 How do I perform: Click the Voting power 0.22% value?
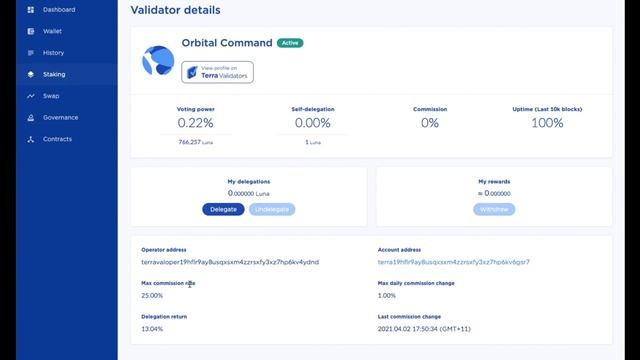click(195, 123)
